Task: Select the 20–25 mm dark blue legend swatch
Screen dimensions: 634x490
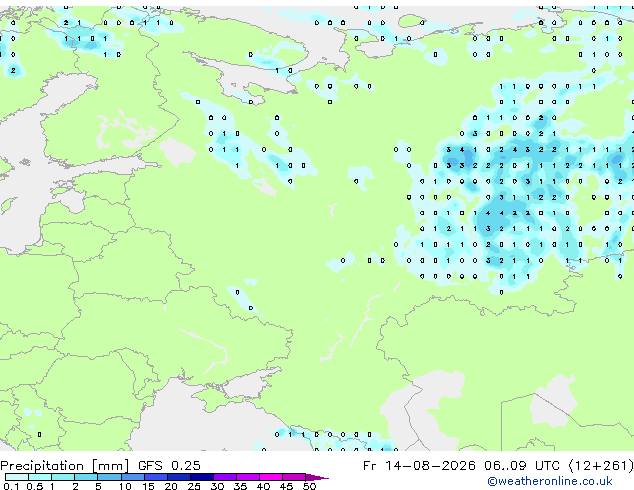Action: point(179,477)
